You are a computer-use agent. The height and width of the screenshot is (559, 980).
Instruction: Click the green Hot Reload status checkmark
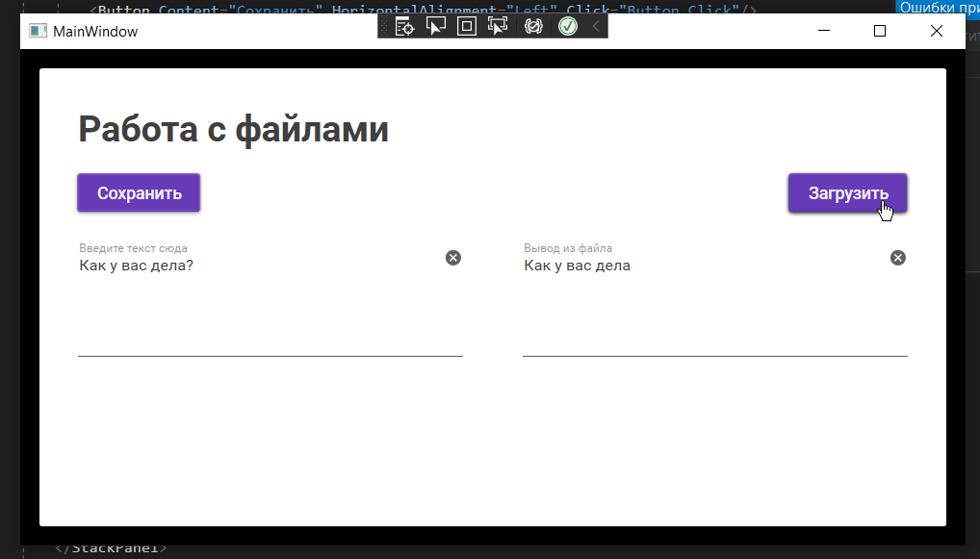tap(567, 26)
